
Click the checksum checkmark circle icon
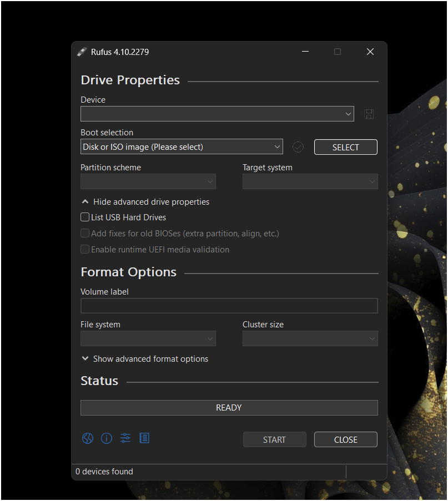click(x=298, y=147)
